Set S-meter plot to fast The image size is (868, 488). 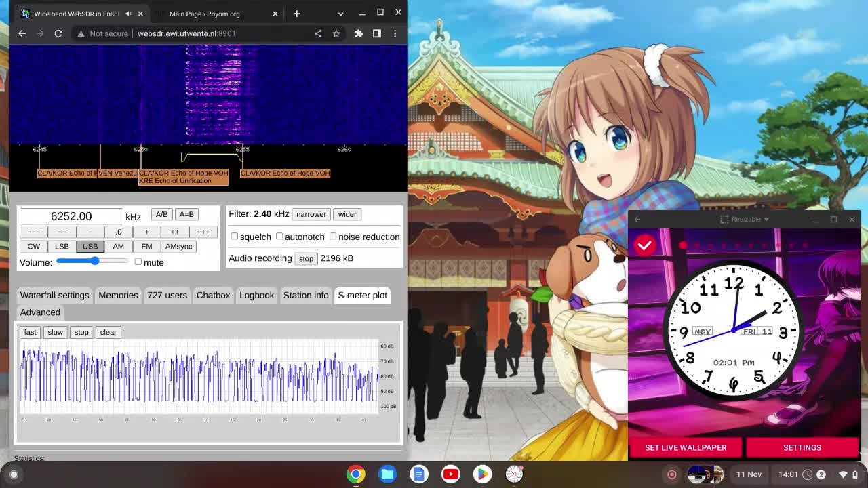pyautogui.click(x=30, y=332)
